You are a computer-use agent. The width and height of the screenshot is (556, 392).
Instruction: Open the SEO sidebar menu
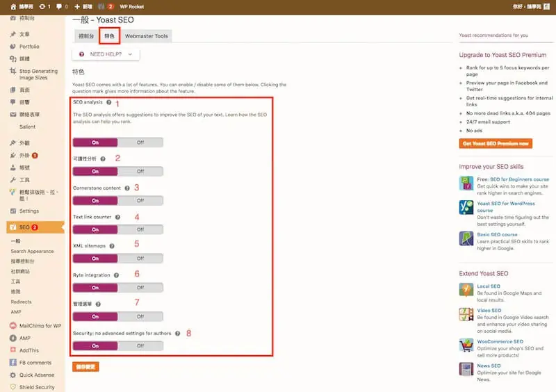coord(35,227)
